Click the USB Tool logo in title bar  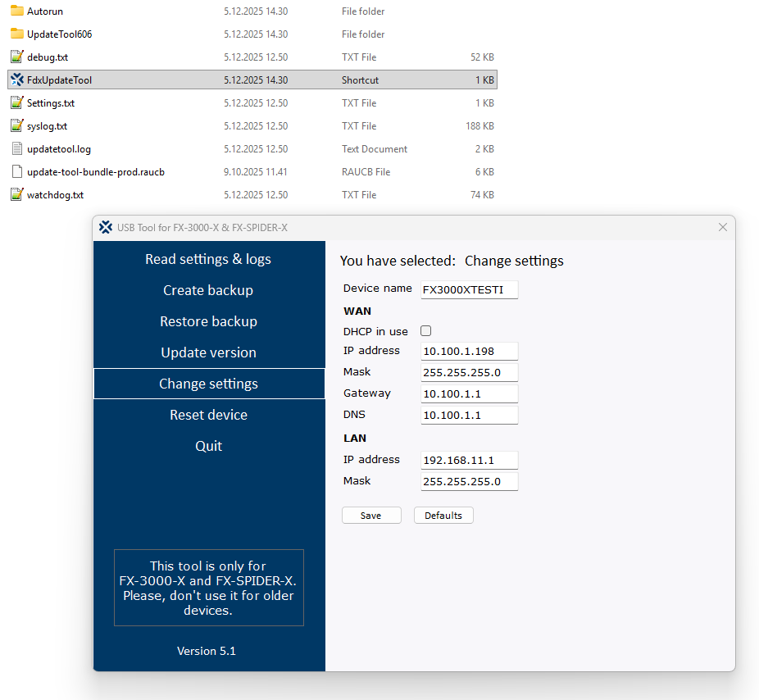pyautogui.click(x=106, y=227)
